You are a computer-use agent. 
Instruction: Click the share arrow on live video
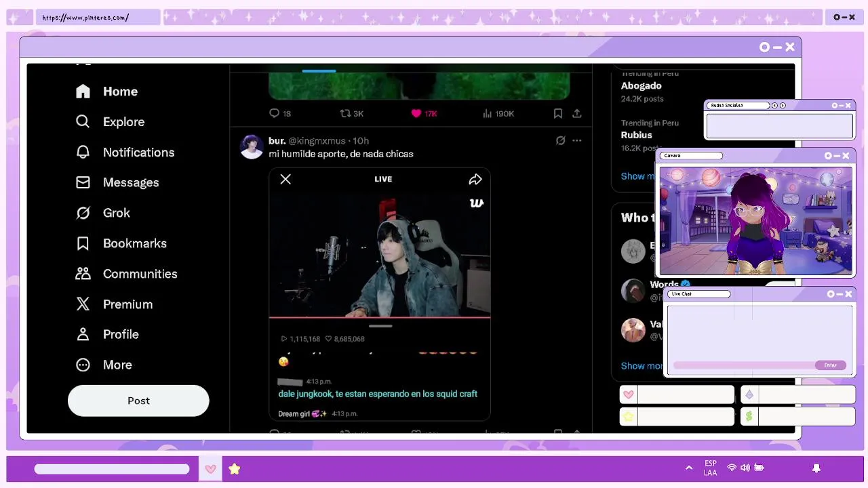[475, 179]
